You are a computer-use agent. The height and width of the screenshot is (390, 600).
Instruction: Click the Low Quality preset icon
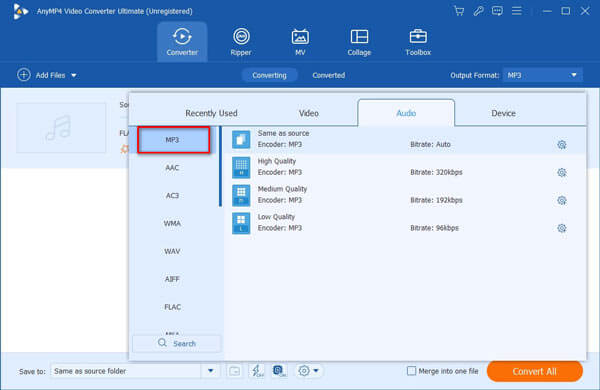(241, 223)
